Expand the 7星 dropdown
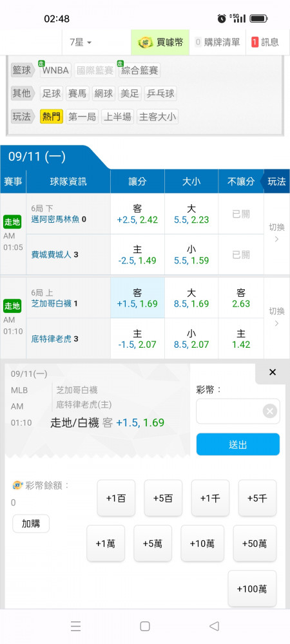The width and height of the screenshot is (290, 644). [x=81, y=42]
